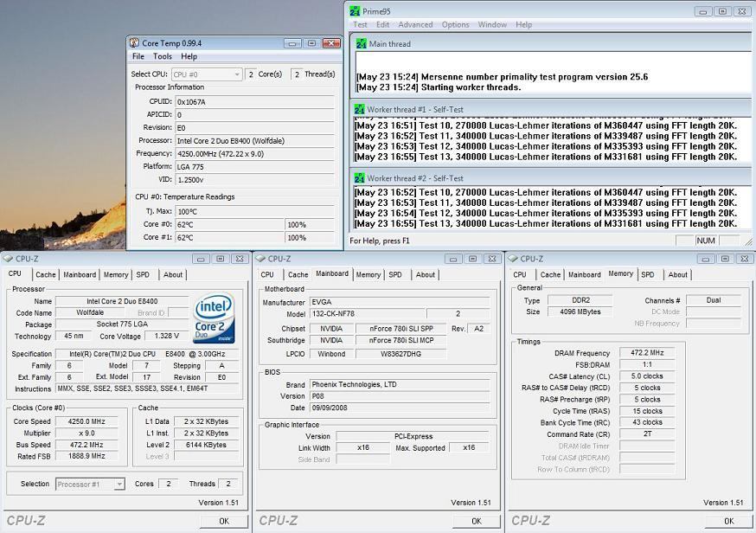Click the Core Voltage 1.328 V value
756x533 pixels.
[167, 336]
